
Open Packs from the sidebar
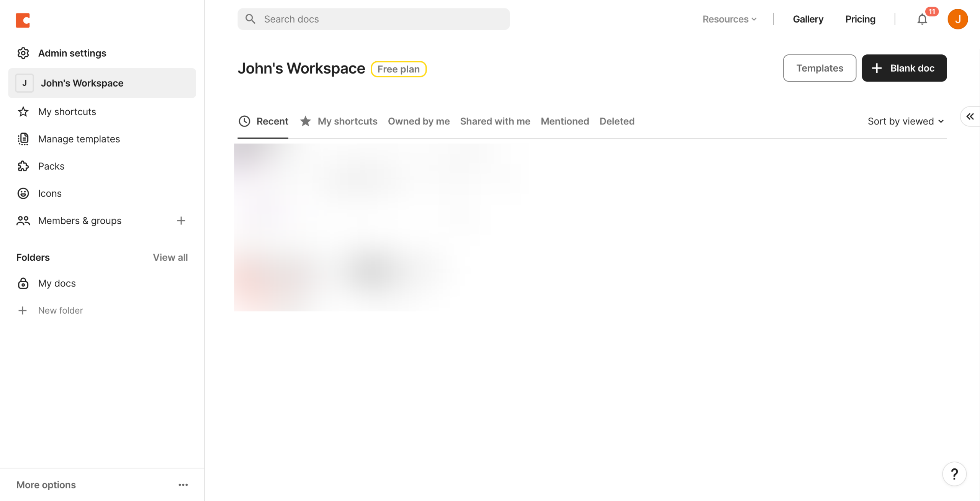point(51,166)
